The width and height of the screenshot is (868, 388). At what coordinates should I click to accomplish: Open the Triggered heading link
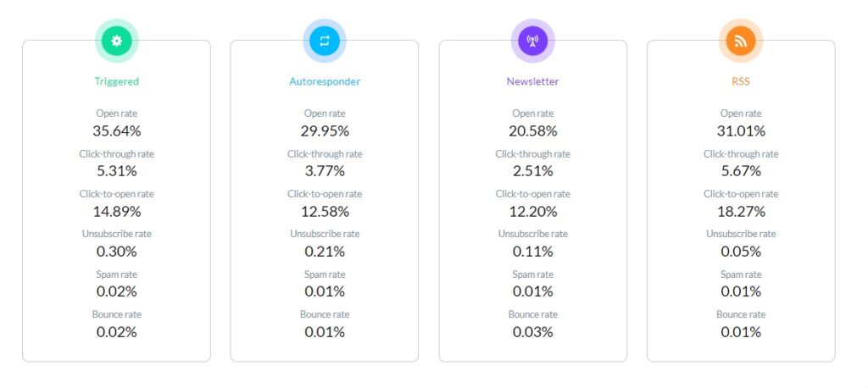click(x=116, y=81)
